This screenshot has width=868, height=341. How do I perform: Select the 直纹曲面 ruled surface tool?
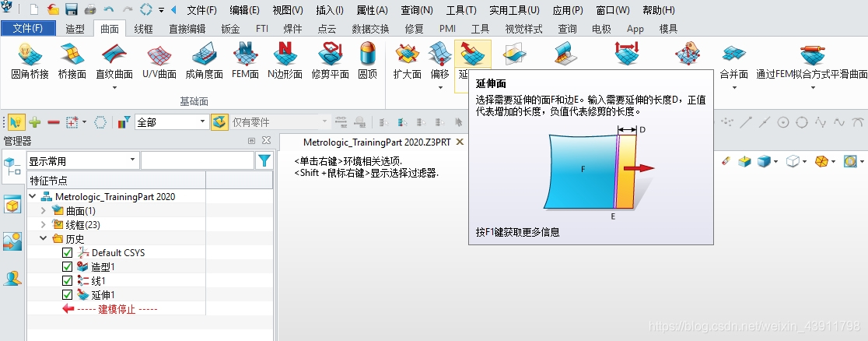point(114,61)
